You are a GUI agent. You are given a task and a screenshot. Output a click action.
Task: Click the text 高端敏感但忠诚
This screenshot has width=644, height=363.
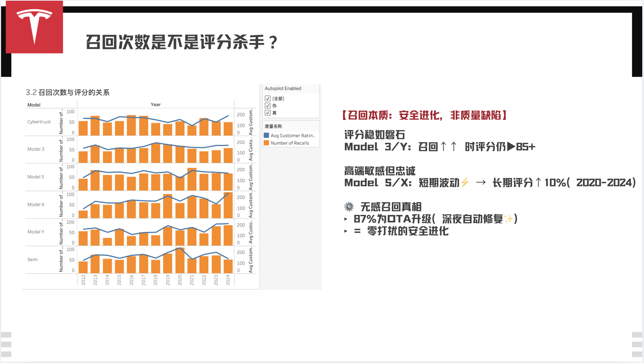380,171
